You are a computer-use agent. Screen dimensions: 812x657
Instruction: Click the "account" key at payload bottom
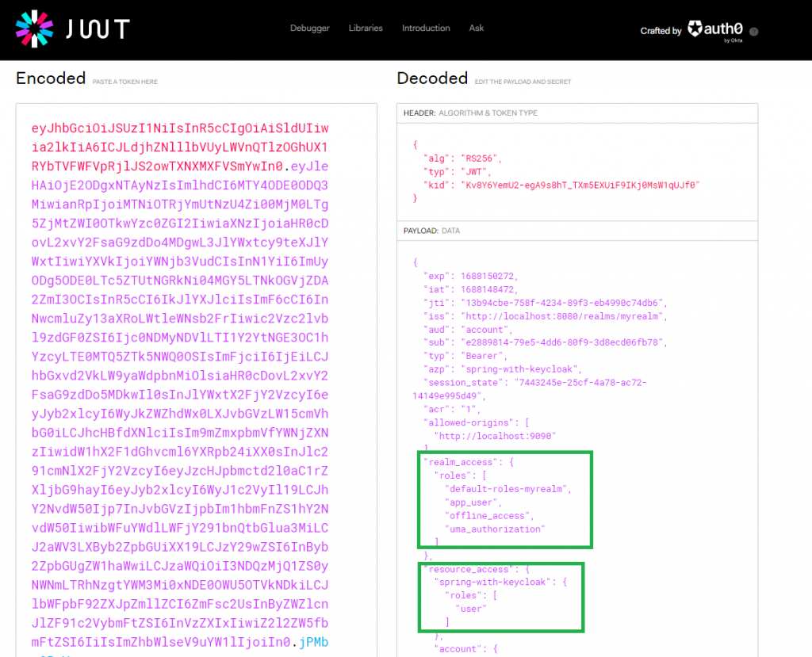click(458, 649)
